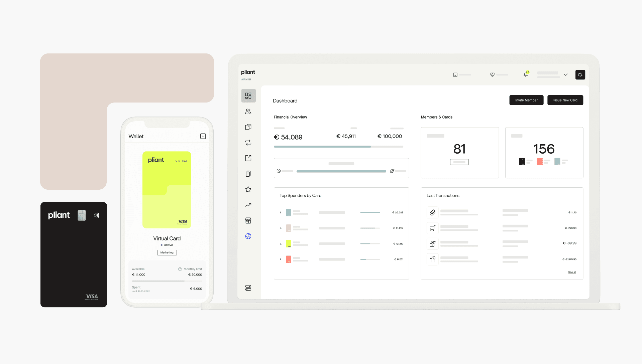Tap the Virtual Card label on phone
The image size is (642, 364).
click(167, 238)
